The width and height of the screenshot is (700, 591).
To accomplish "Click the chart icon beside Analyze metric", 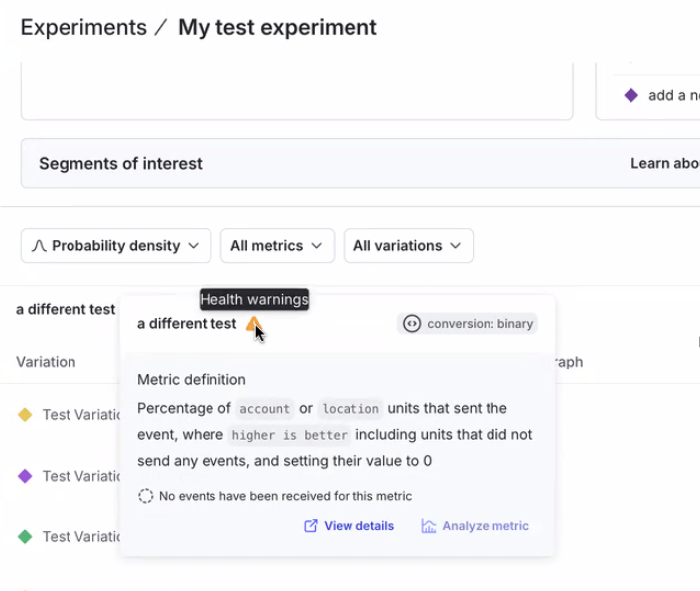I will [429, 526].
